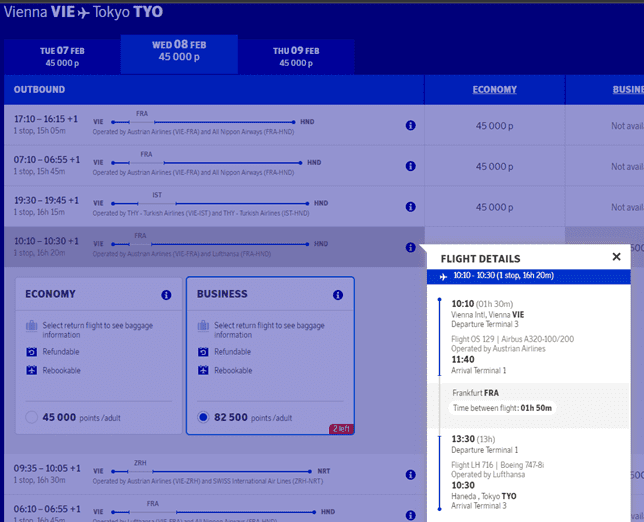Switch to TUE 07 FEB date tab
The image size is (644, 522).
click(x=62, y=57)
